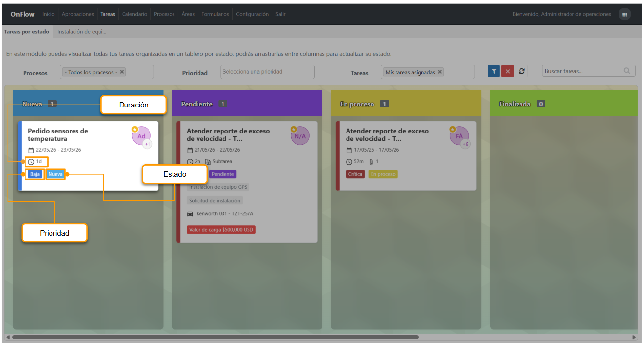Switch to 'Instalación de equi...' tab
The image size is (644, 345).
click(x=82, y=32)
